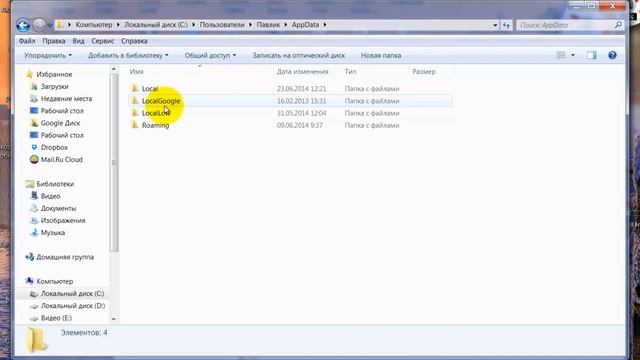The image size is (640, 360).
Task: Click the Dropbox sidebar icon
Action: click(34, 147)
